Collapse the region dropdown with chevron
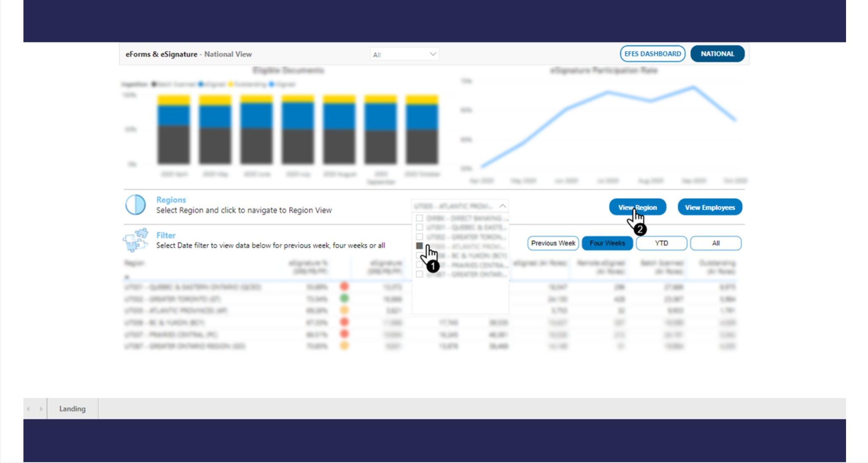The width and height of the screenshot is (868, 463). pyautogui.click(x=502, y=206)
